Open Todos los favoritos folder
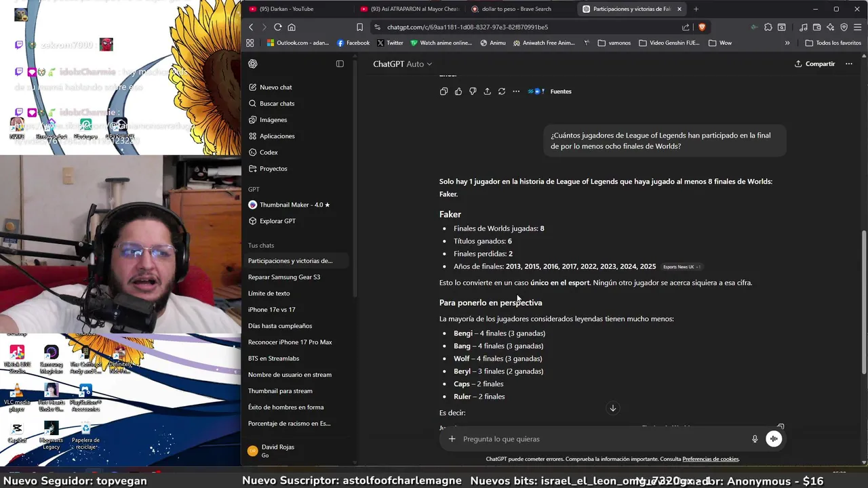The height and width of the screenshot is (488, 868). 833,43
